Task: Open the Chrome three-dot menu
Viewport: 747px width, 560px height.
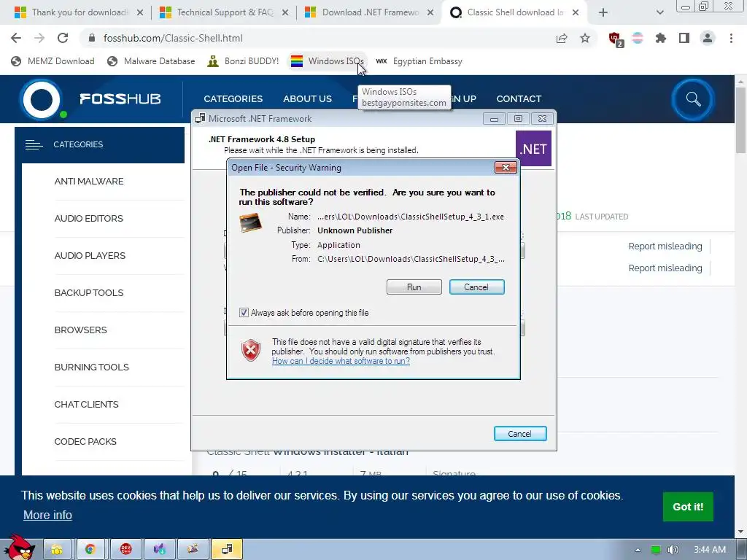Action: [x=731, y=38]
